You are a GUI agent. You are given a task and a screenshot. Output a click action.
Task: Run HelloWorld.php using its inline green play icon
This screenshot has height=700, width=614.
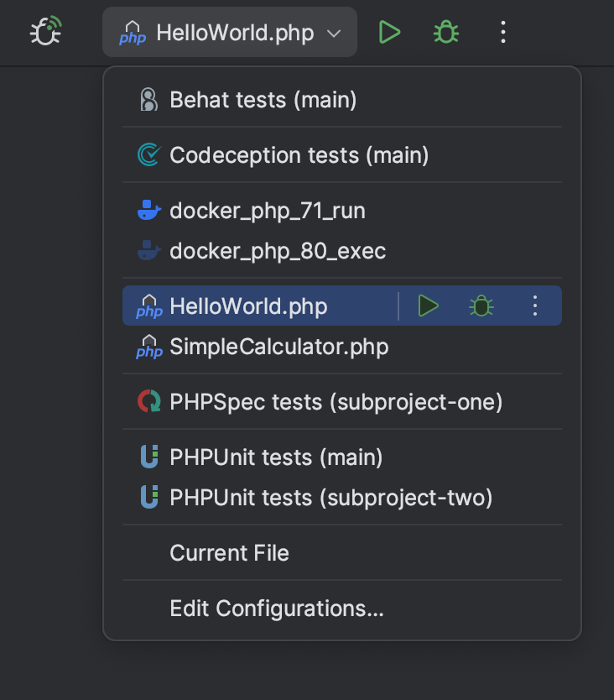[x=428, y=306]
